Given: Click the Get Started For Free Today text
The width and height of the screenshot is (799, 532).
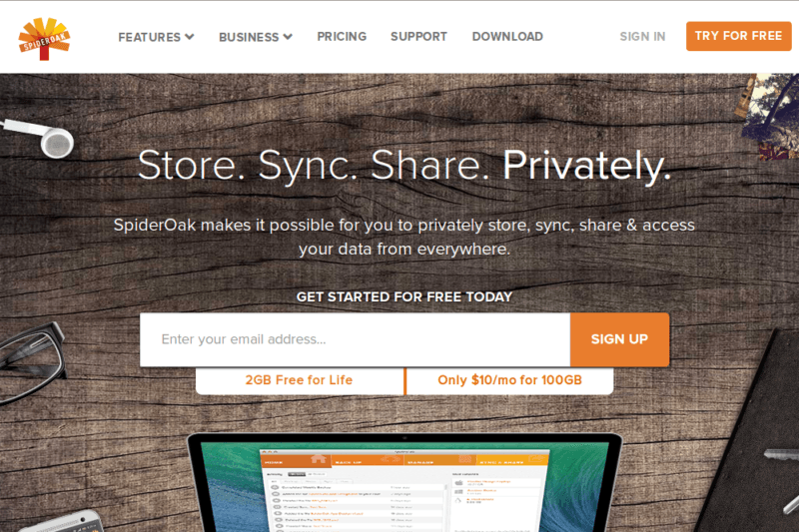Looking at the screenshot, I should (404, 296).
